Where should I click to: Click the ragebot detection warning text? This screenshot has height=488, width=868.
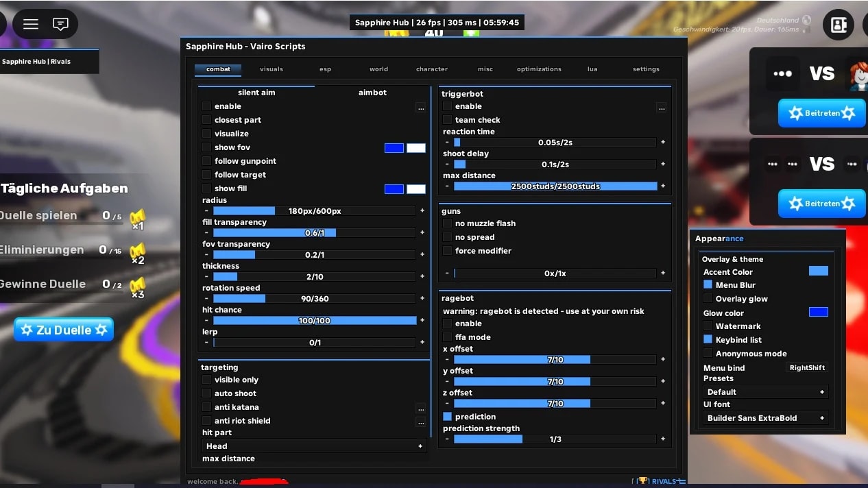tap(544, 311)
